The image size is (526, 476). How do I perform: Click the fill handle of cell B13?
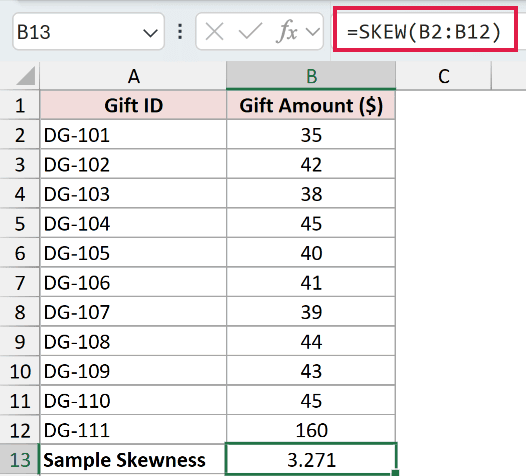pos(396,473)
